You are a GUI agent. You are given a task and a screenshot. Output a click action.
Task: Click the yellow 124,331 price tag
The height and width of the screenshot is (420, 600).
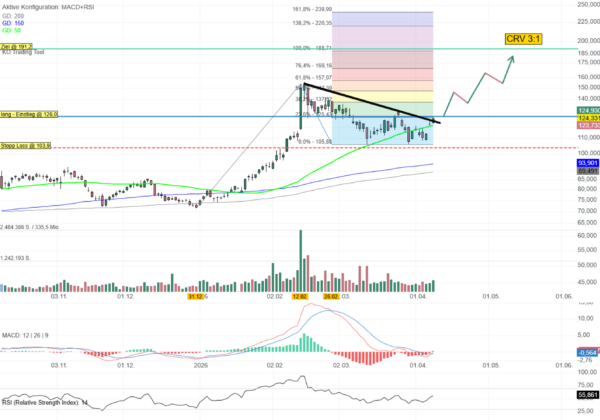(x=588, y=118)
